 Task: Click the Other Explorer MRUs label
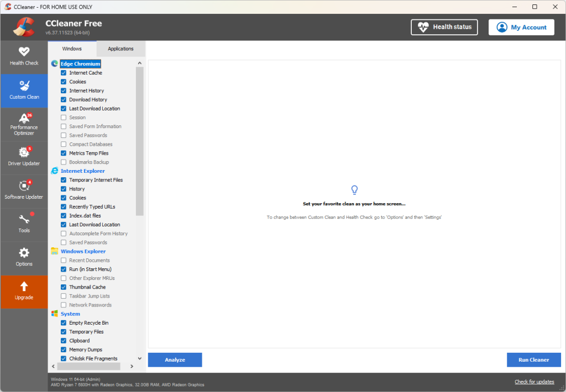[92, 278]
